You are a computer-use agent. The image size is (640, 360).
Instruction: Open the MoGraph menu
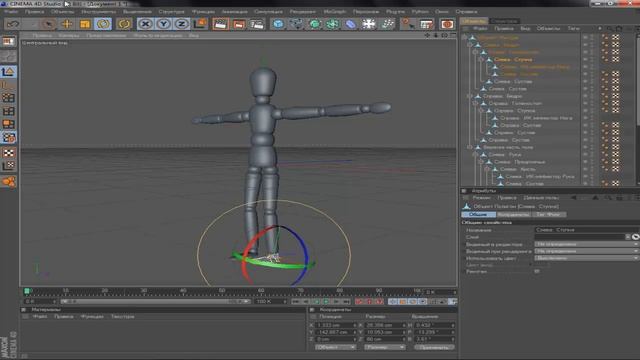[335, 12]
